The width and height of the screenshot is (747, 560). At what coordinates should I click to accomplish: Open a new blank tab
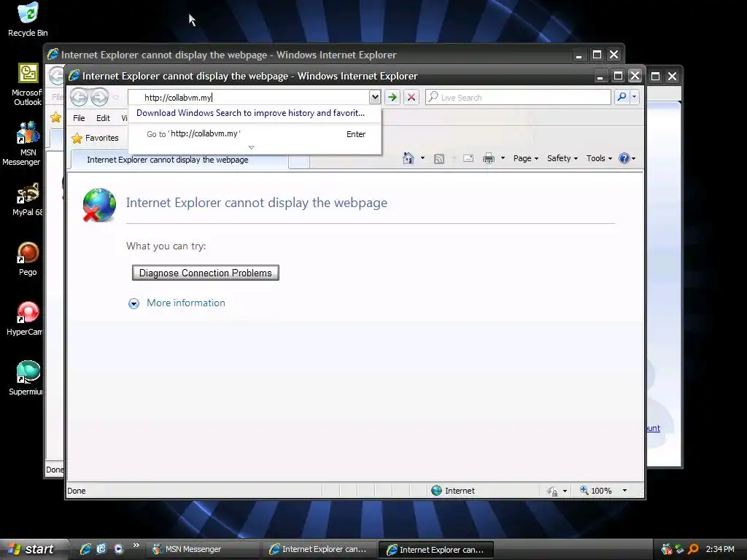click(x=299, y=162)
